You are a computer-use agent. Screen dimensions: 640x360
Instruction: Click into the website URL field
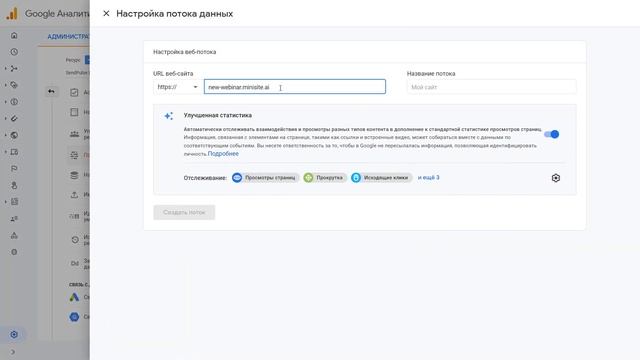[x=295, y=87]
